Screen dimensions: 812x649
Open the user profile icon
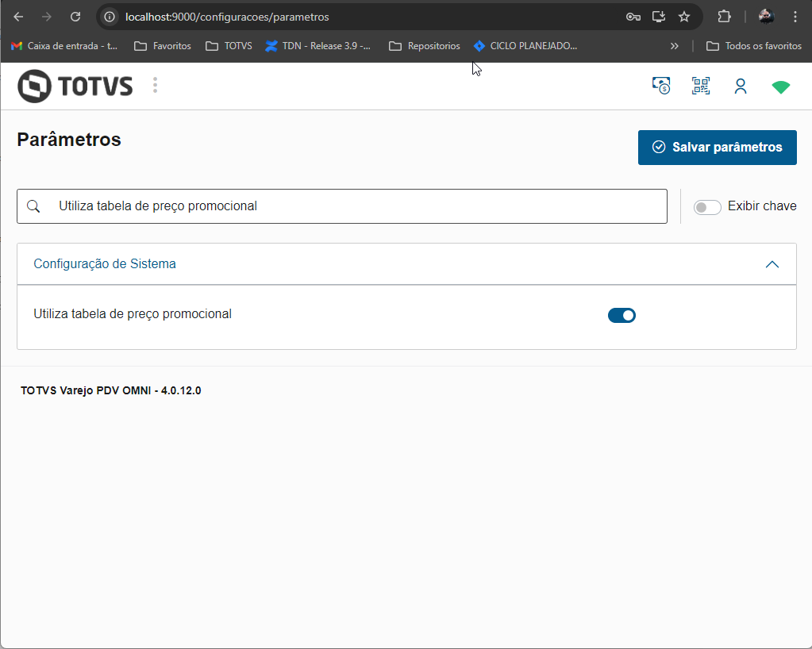pos(741,86)
